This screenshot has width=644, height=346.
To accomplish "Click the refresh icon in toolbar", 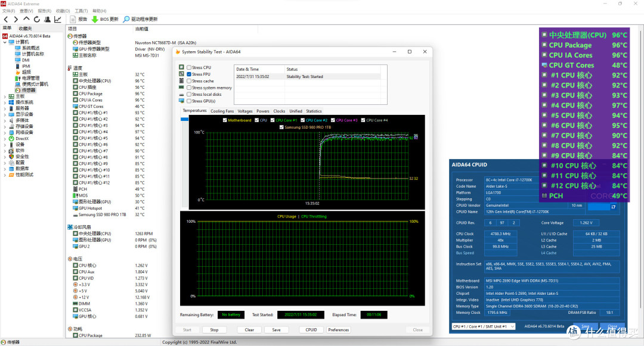I will [37, 19].
